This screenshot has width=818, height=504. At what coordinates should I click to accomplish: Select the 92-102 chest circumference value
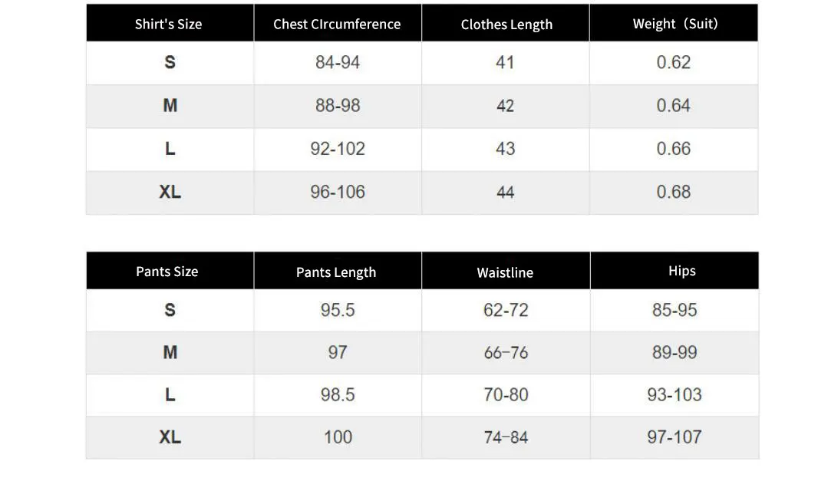[x=338, y=149]
